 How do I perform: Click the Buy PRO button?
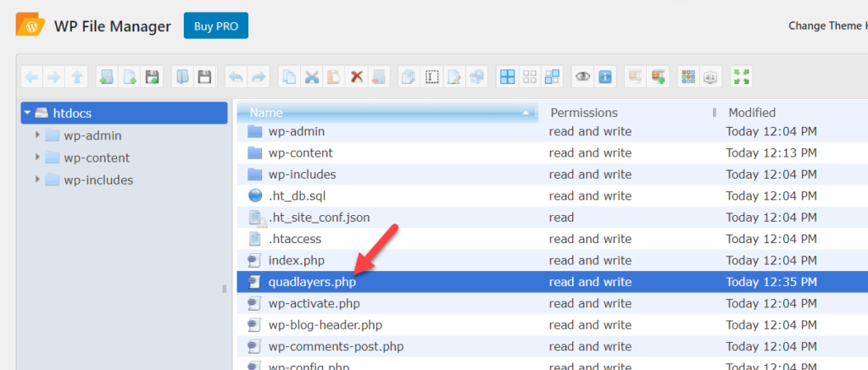click(216, 26)
